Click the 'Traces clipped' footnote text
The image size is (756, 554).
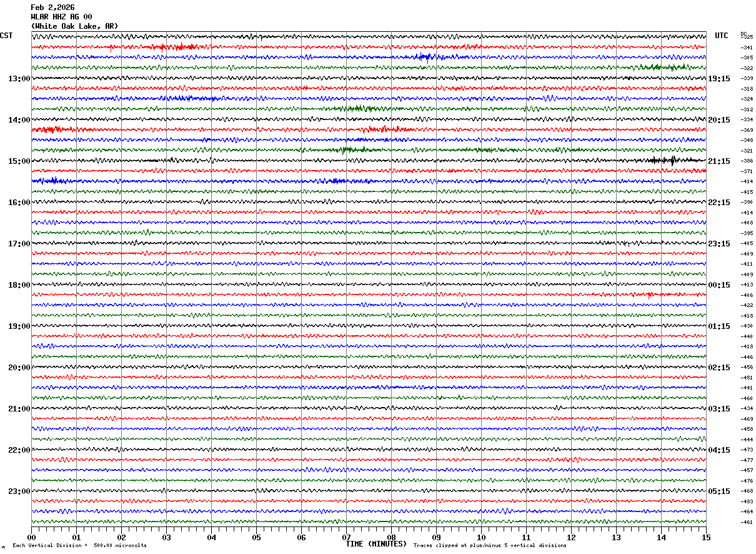pyautogui.click(x=490, y=545)
